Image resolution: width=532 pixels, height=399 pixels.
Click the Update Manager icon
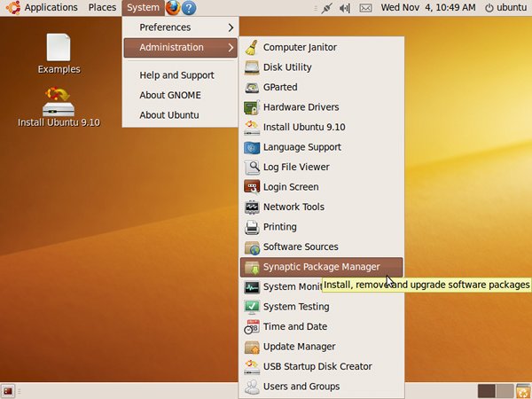pyautogui.click(x=252, y=347)
